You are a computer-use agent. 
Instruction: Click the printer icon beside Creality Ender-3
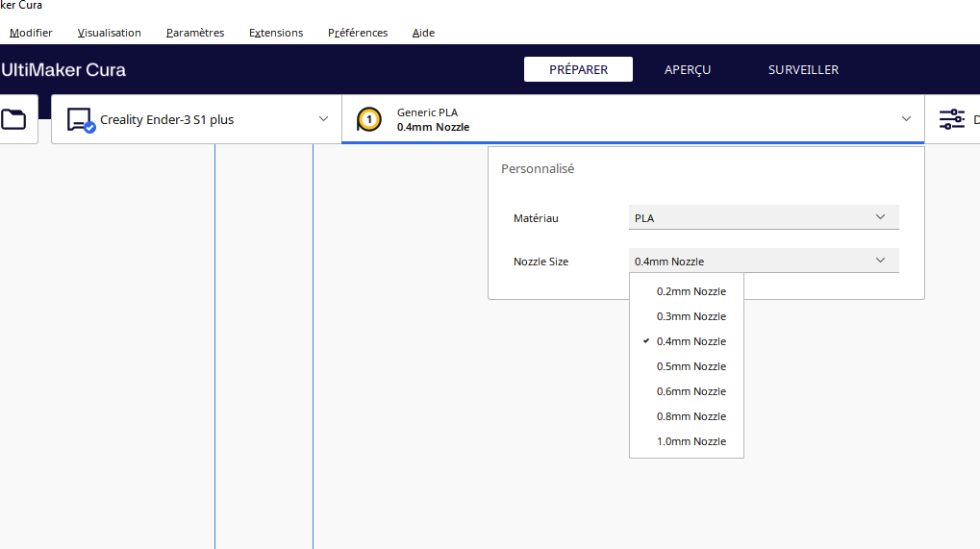coord(81,120)
